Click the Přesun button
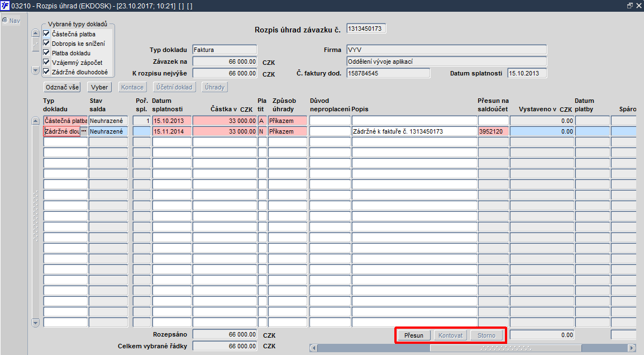644x355 pixels. [413, 335]
